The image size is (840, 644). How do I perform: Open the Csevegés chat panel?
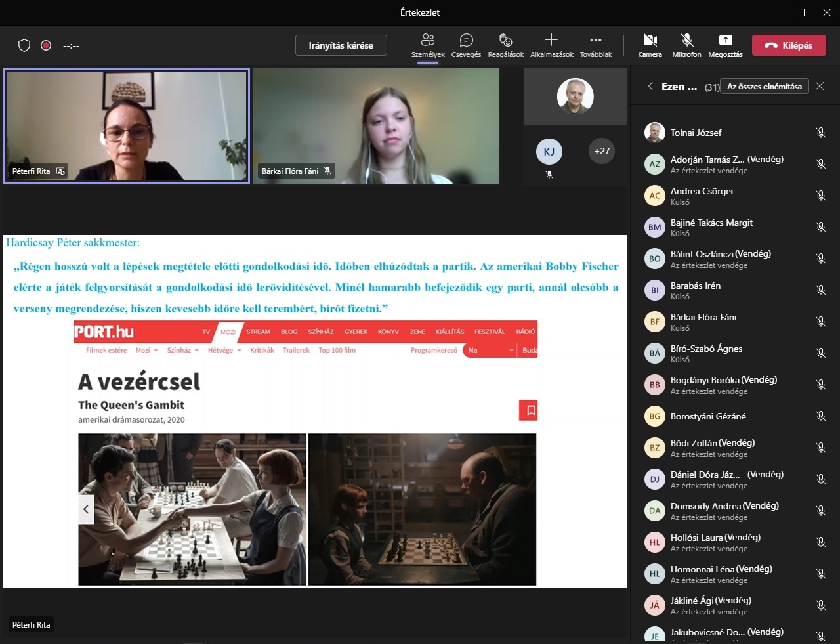click(x=466, y=45)
